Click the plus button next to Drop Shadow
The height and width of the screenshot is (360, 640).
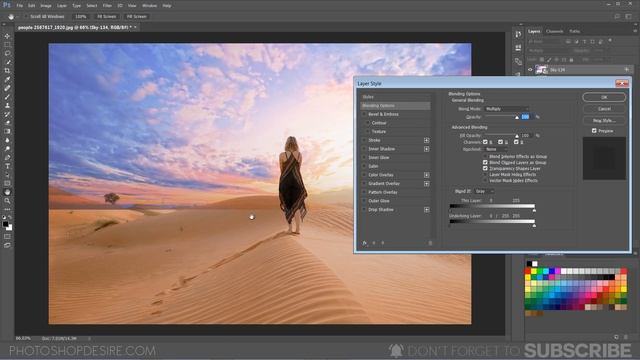click(x=427, y=210)
